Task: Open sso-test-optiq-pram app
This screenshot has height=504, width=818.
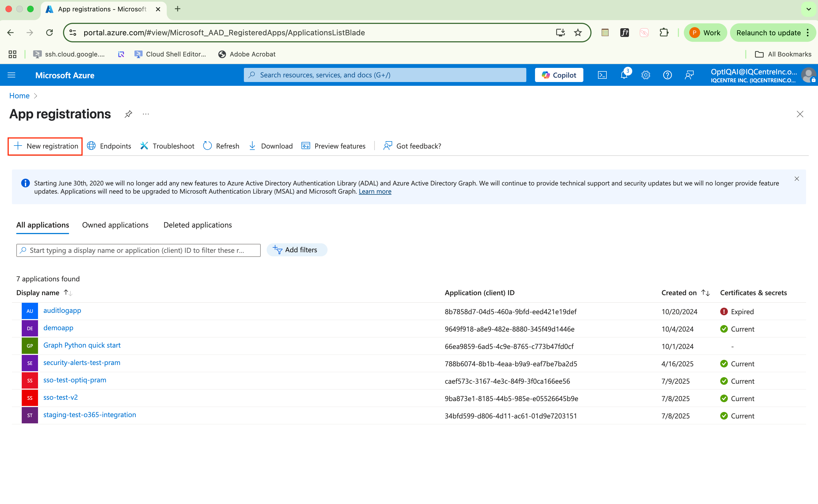Action: 75,380
